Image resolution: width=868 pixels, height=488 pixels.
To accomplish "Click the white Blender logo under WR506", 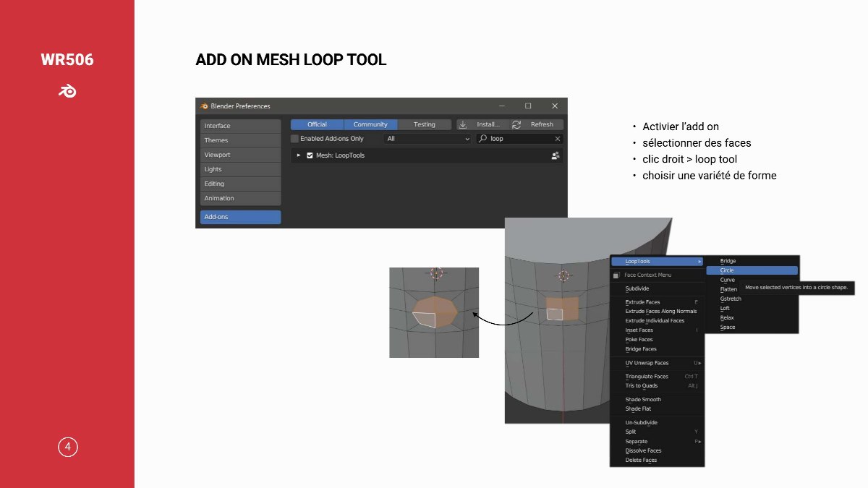I will pos(67,91).
